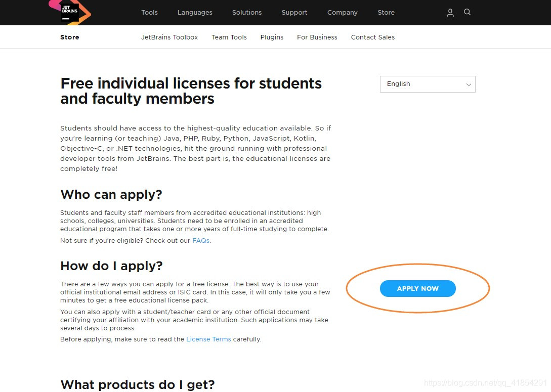Open the Solutions menu
The width and height of the screenshot is (551, 392).
tap(247, 12)
